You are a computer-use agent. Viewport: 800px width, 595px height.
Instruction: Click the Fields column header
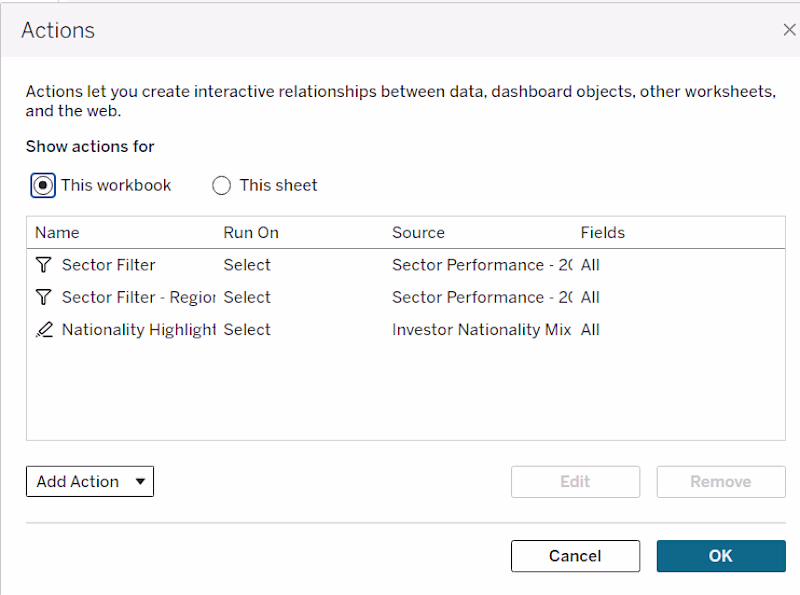coord(603,233)
